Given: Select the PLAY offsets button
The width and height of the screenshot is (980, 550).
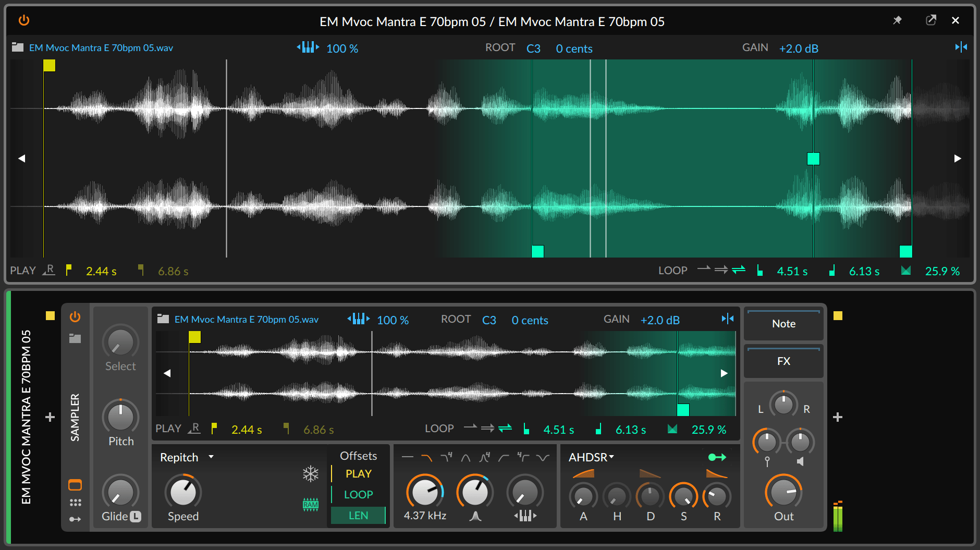Looking at the screenshot, I should click(358, 473).
